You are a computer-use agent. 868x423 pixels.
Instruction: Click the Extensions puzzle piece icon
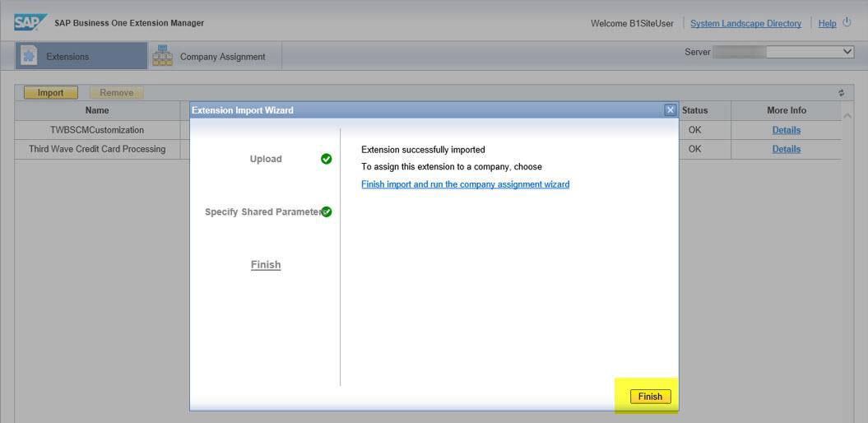[x=30, y=56]
